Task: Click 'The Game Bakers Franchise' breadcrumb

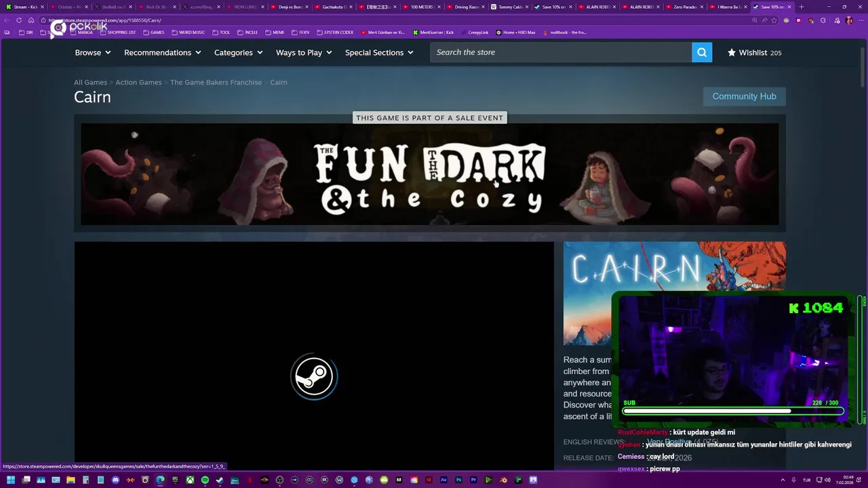Action: click(216, 82)
